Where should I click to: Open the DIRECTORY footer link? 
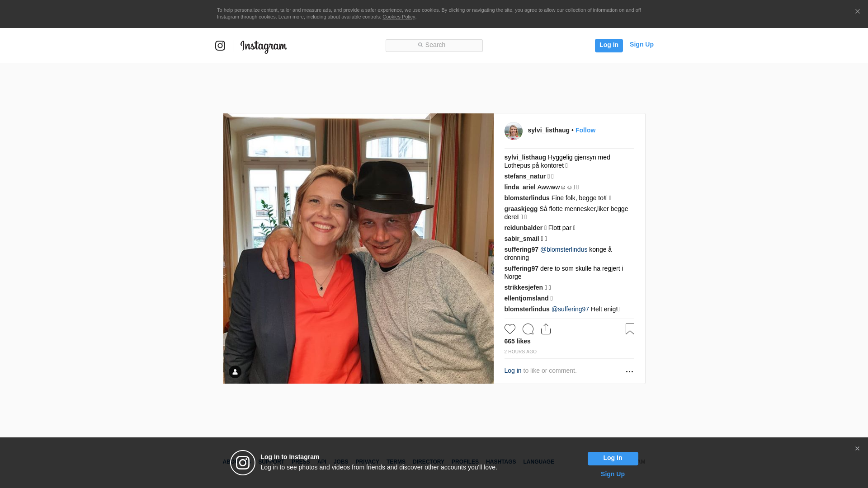428,462
